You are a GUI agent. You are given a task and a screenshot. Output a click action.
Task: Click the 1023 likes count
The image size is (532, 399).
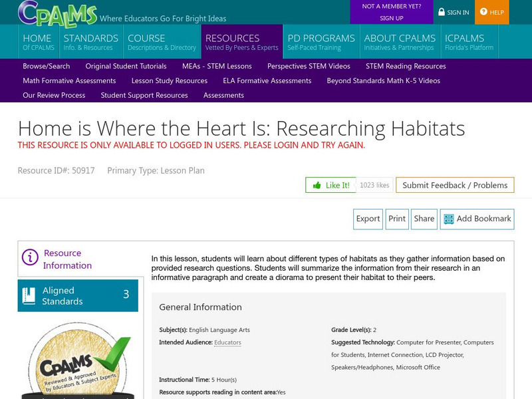[x=374, y=185]
